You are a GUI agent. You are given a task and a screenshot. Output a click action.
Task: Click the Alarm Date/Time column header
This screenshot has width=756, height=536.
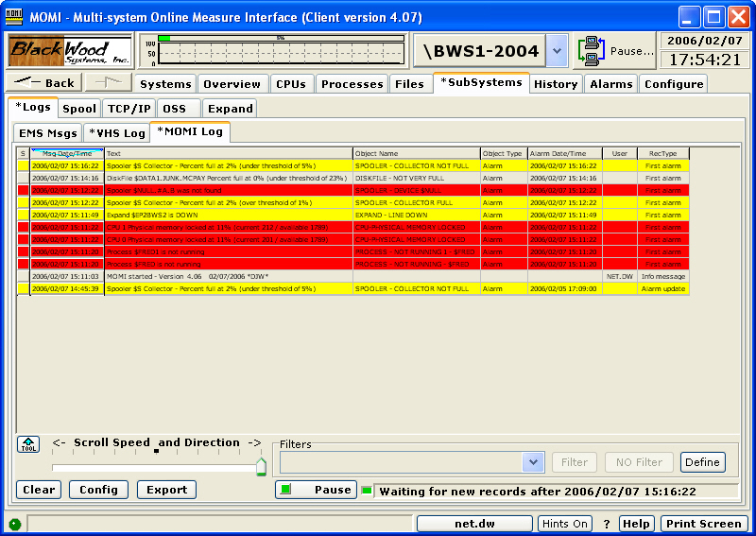(x=564, y=153)
